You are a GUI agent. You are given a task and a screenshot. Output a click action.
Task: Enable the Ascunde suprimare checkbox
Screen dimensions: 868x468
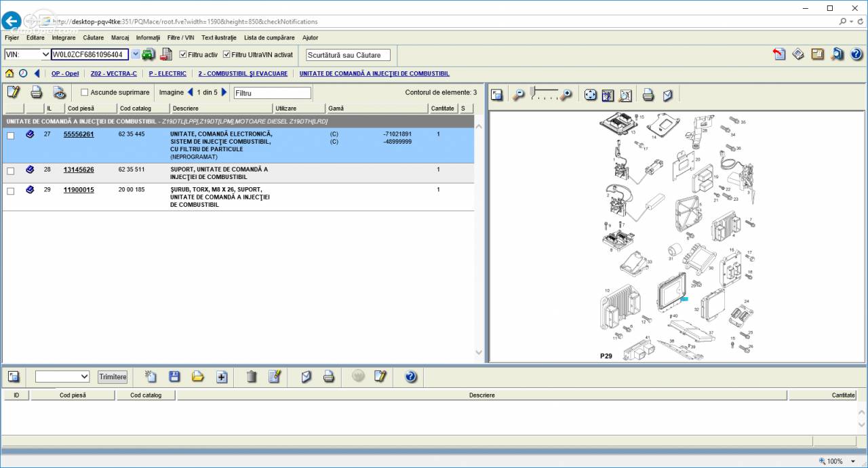tap(85, 92)
